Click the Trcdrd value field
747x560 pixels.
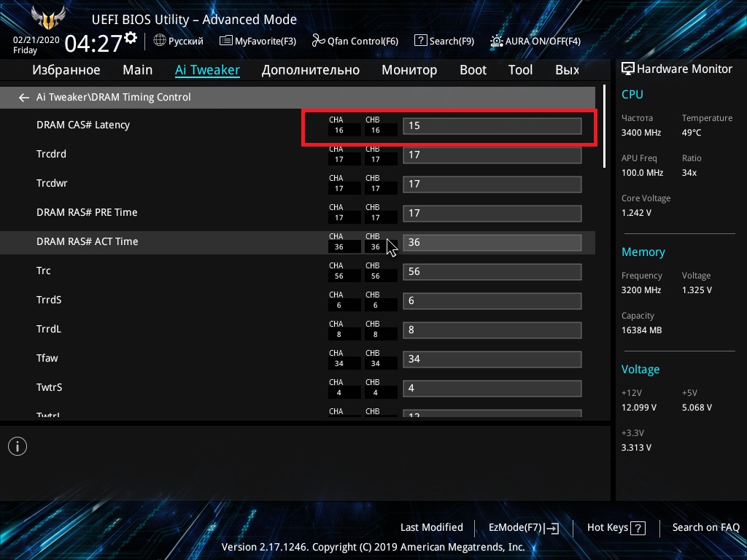tap(492, 155)
